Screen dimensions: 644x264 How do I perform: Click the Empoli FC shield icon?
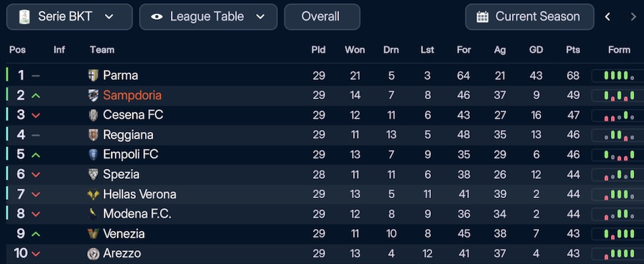(93, 155)
